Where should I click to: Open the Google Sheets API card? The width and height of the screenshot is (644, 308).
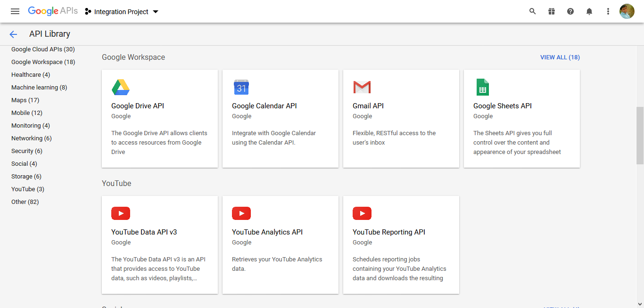tap(521, 119)
